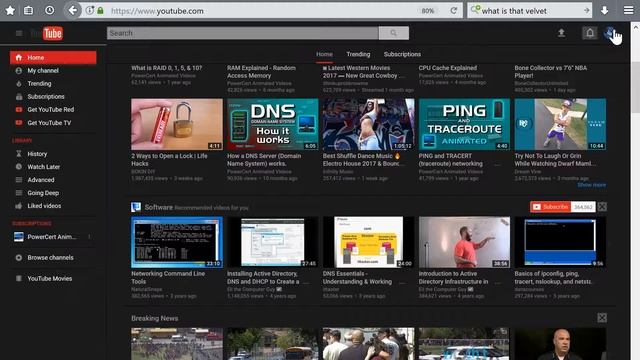Open the history clock icon in Firefox toolbar
This screenshot has height=360, width=640.
[50, 11]
